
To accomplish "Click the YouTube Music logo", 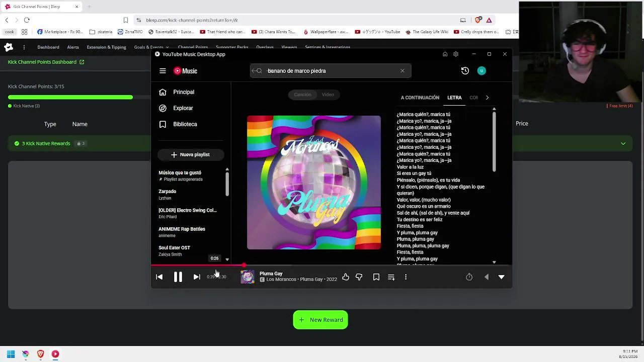I will pyautogui.click(x=185, y=71).
